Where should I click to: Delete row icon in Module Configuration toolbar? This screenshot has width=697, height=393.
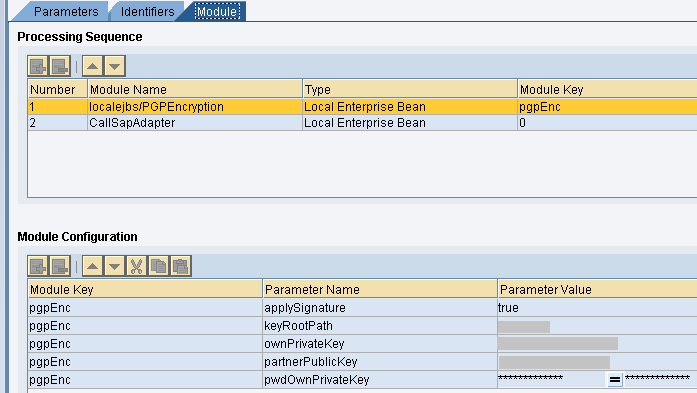click(x=60, y=266)
